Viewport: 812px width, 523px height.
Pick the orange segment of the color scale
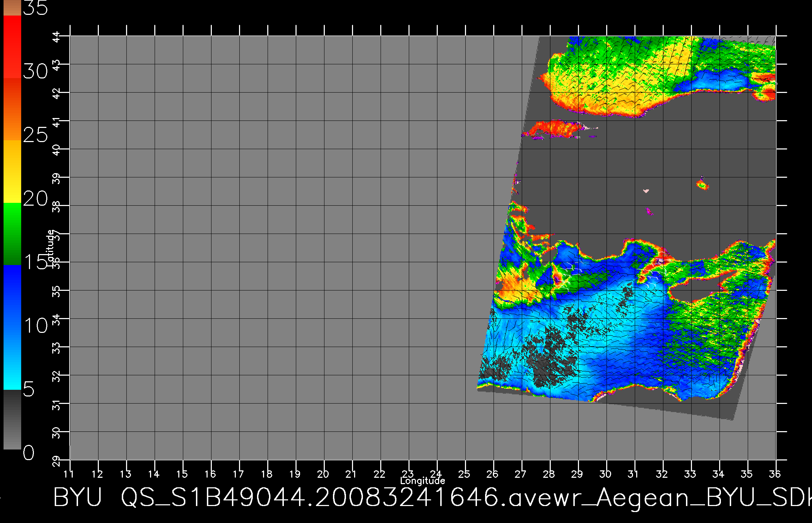(12, 109)
